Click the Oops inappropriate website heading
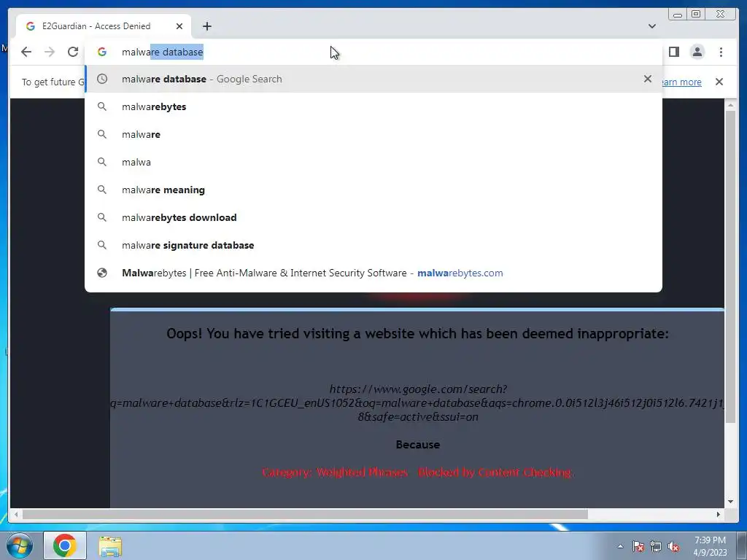Image resolution: width=747 pixels, height=560 pixels. (x=417, y=333)
